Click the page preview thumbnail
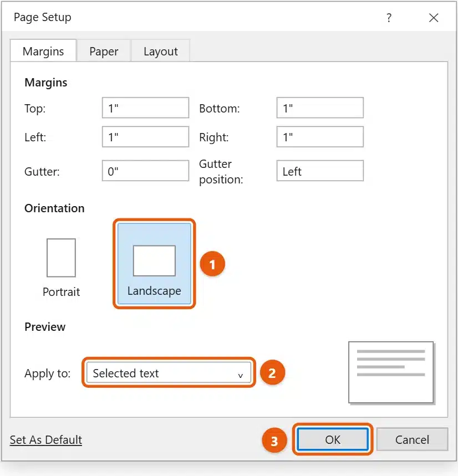Image resolution: width=458 pixels, height=476 pixels. point(391,372)
